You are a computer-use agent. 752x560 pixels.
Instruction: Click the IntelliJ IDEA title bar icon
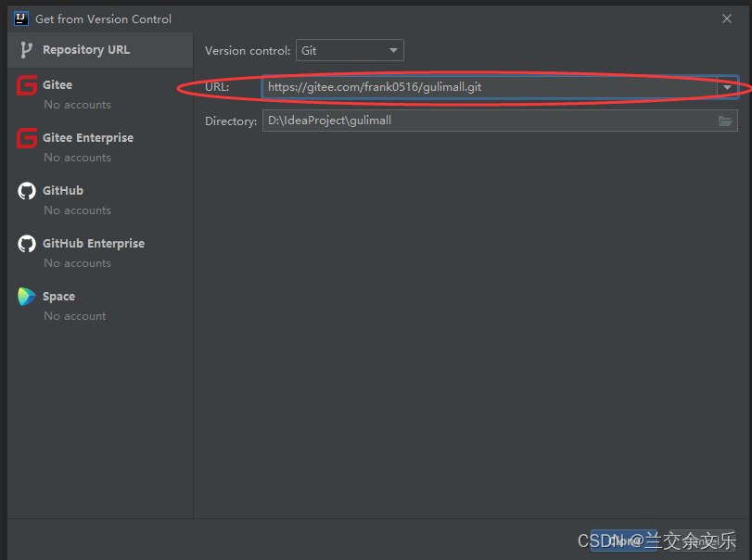pyautogui.click(x=20, y=19)
